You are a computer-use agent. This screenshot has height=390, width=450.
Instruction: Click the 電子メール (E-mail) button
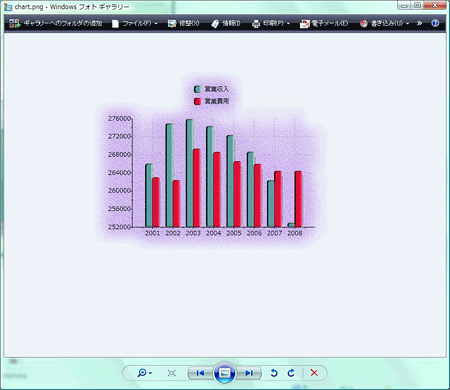pyautogui.click(x=324, y=23)
